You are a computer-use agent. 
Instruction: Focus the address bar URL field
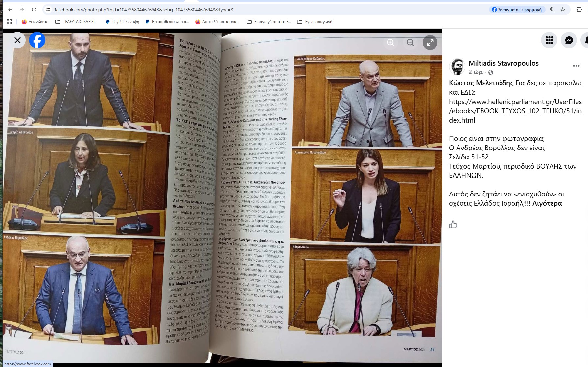click(x=263, y=10)
